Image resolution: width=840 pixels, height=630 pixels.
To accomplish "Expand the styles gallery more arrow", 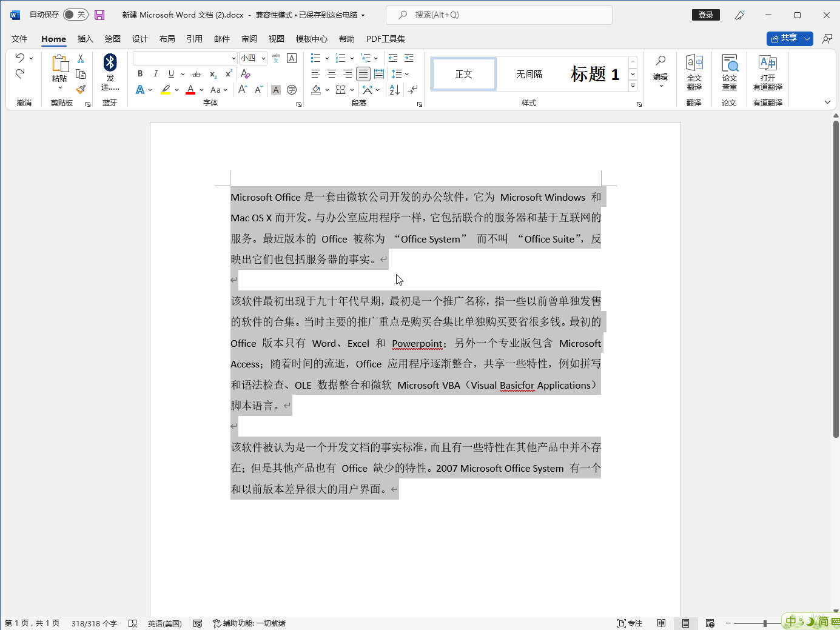I will tap(633, 86).
